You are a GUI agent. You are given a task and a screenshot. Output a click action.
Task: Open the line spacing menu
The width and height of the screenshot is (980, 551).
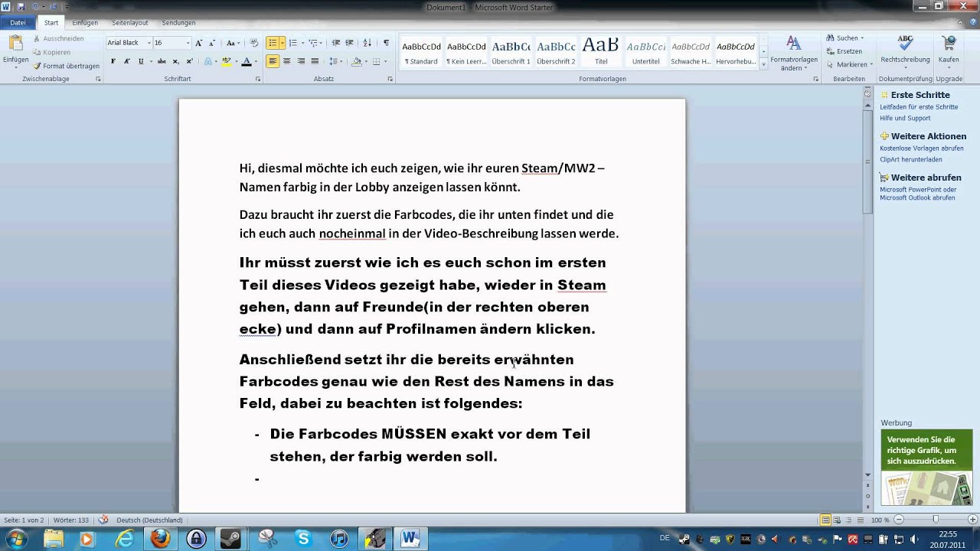click(335, 61)
